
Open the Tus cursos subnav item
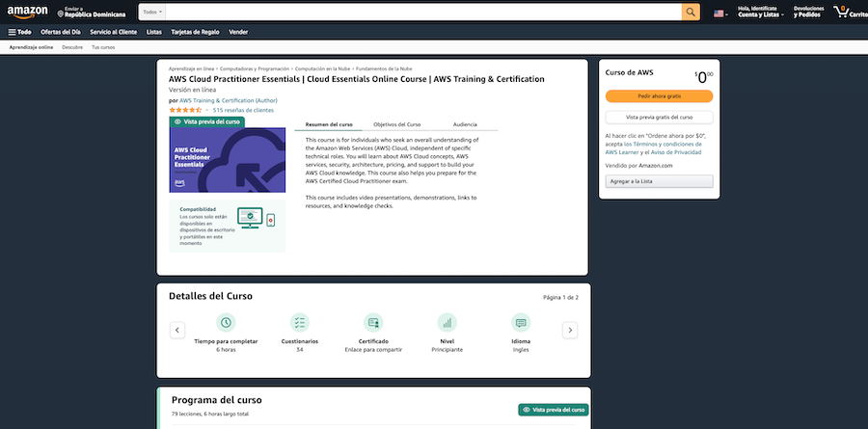(103, 47)
